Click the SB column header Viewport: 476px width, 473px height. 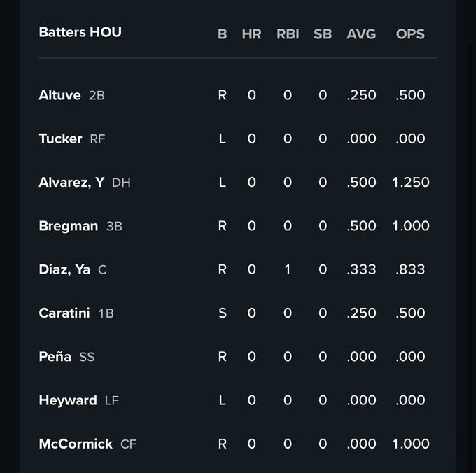[x=323, y=34]
